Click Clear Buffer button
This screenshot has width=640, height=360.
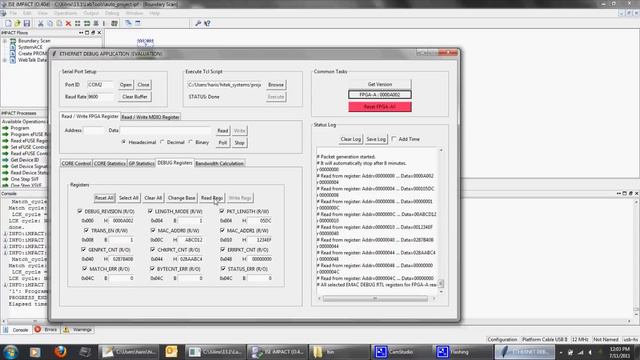pos(135,97)
